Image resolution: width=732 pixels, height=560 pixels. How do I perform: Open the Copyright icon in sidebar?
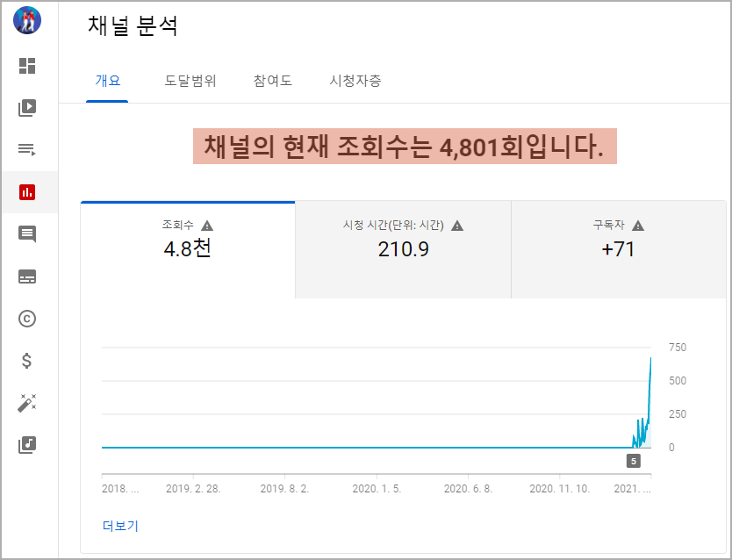click(x=27, y=319)
